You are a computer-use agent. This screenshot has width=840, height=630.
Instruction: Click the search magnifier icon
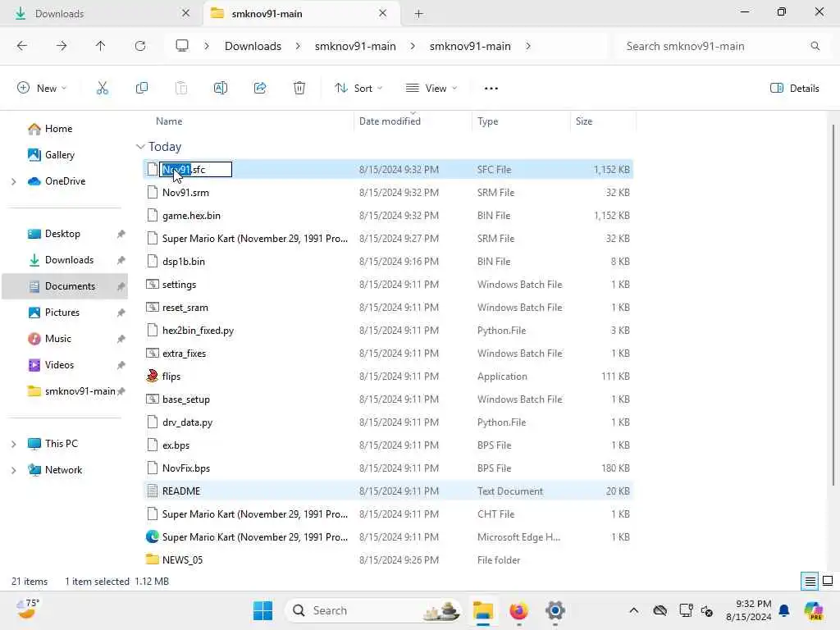(x=815, y=46)
